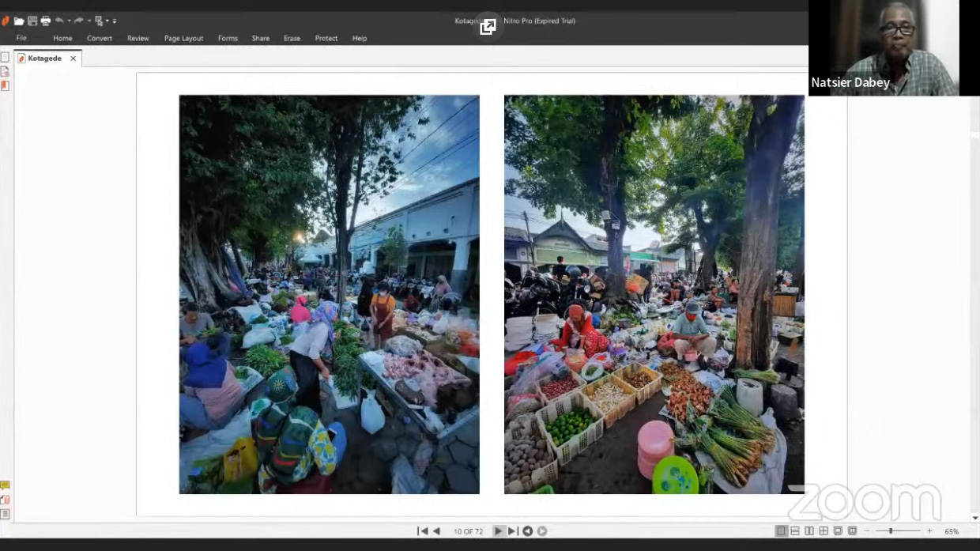Advance to the next page

pyautogui.click(x=498, y=531)
